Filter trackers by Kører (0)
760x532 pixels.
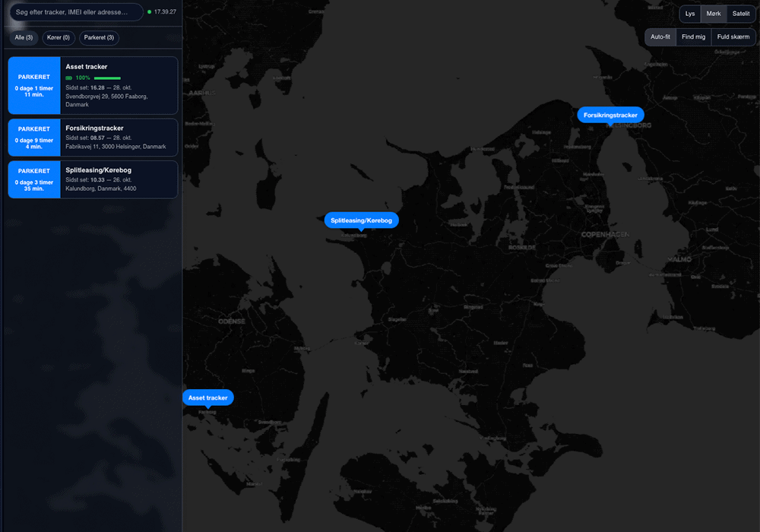point(58,37)
